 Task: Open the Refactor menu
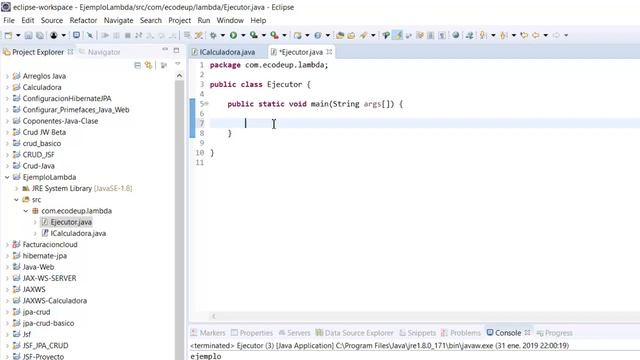[x=83, y=20]
